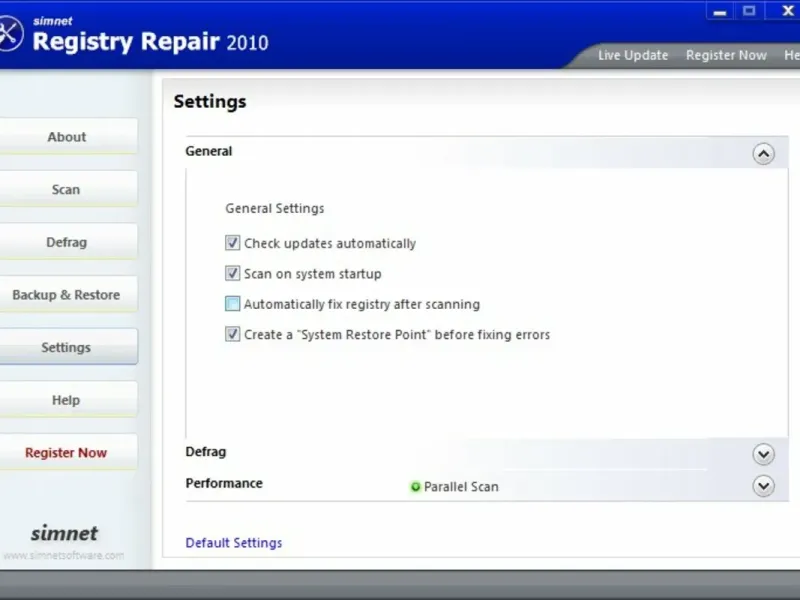The height and width of the screenshot is (600, 800).
Task: Select the Settings sidebar button
Action: (67, 347)
